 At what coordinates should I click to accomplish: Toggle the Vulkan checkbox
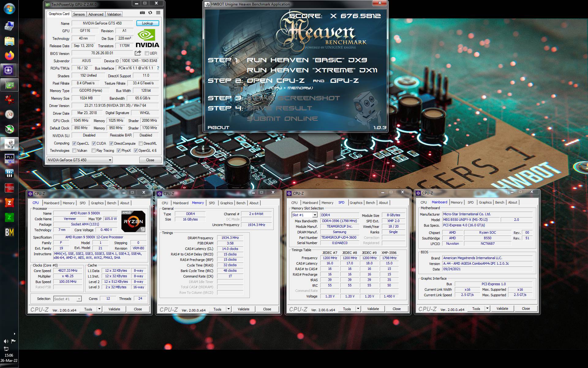click(74, 151)
